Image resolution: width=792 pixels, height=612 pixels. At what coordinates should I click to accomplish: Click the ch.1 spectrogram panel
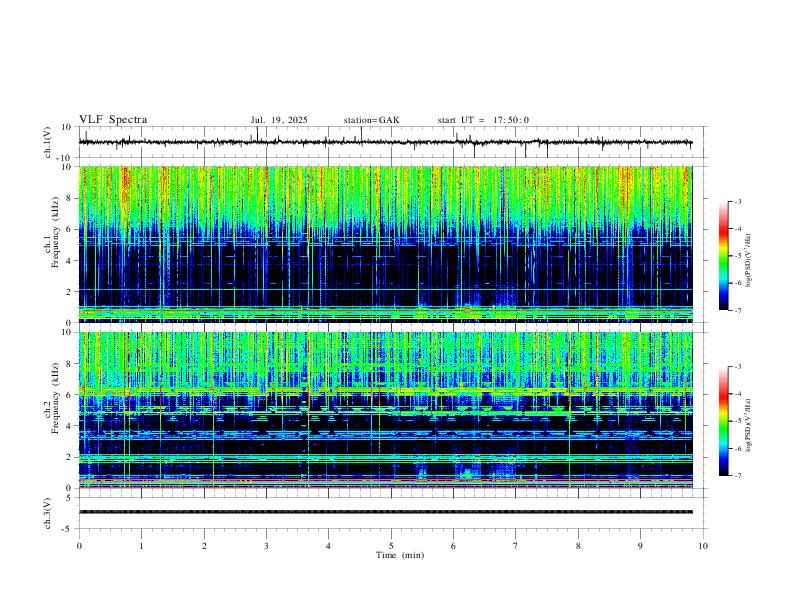pyautogui.click(x=385, y=244)
